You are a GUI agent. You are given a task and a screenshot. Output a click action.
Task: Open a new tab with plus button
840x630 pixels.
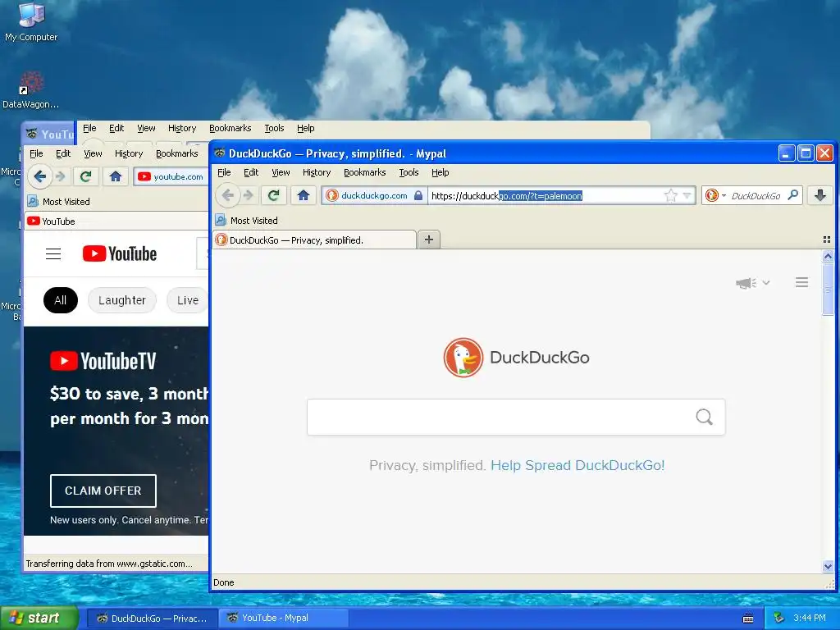click(428, 240)
